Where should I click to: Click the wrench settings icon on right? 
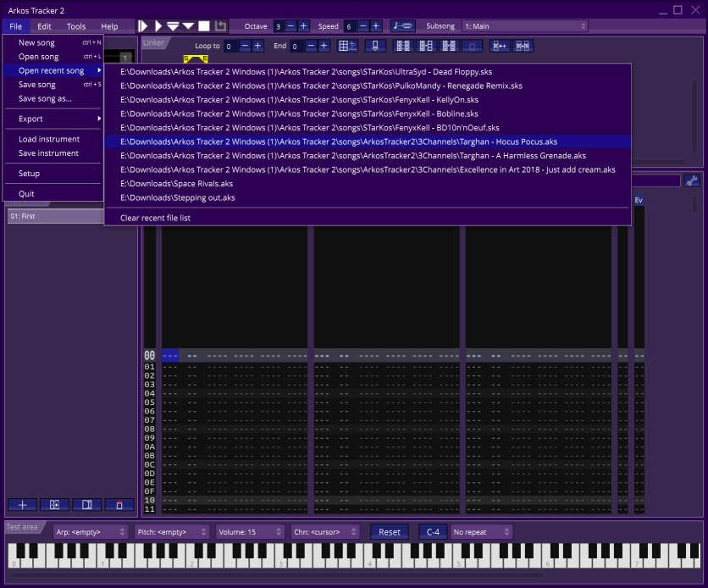click(x=692, y=181)
